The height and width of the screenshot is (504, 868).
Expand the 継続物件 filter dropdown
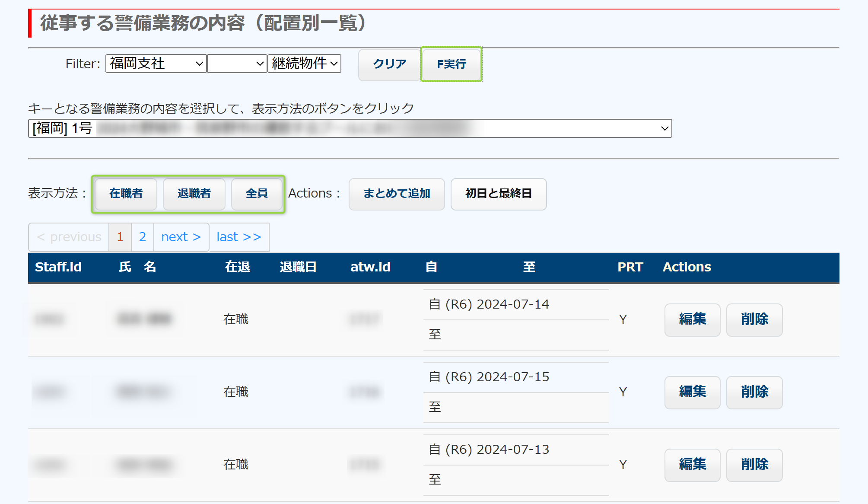tap(304, 64)
